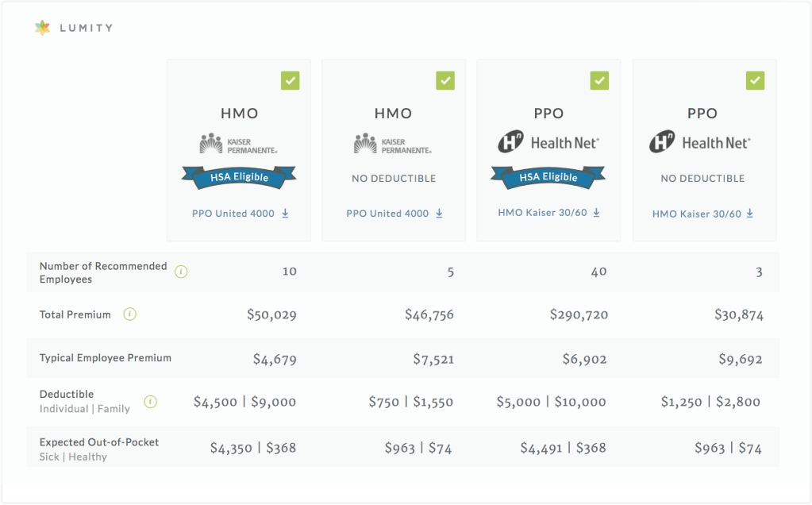
Task: Click the Lumity logo icon
Action: [x=42, y=28]
